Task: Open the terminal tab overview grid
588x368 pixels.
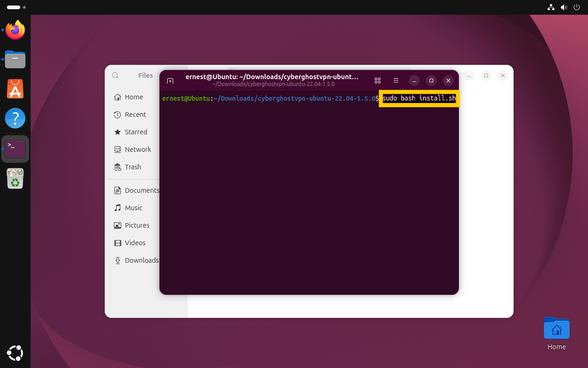Action: pyautogui.click(x=378, y=80)
